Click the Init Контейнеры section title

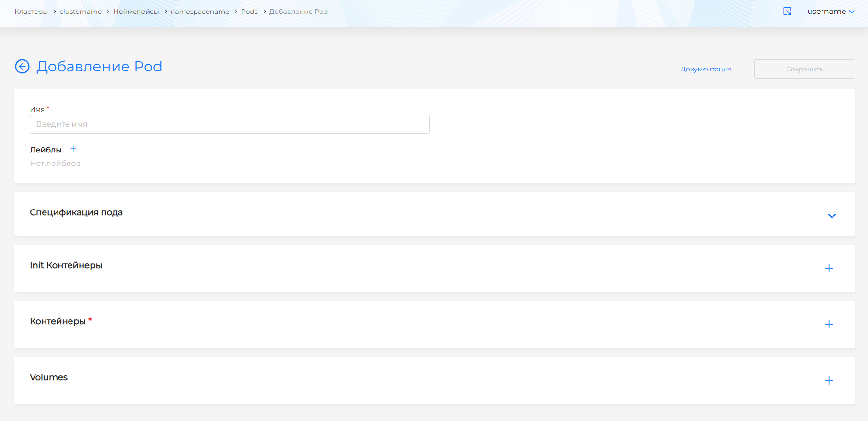(66, 265)
